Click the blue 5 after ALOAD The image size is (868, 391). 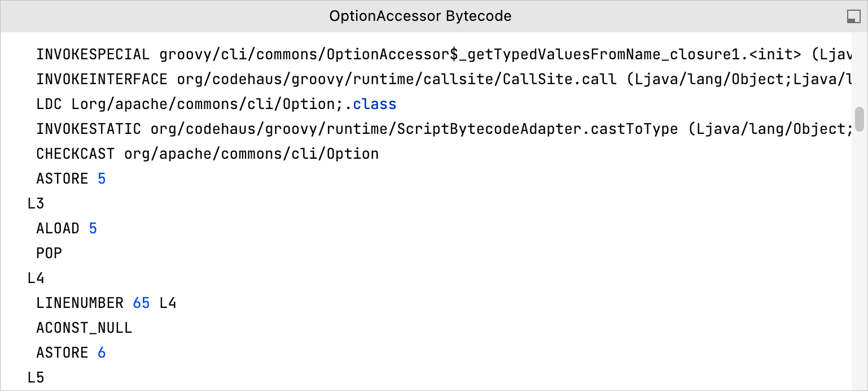[93, 228]
